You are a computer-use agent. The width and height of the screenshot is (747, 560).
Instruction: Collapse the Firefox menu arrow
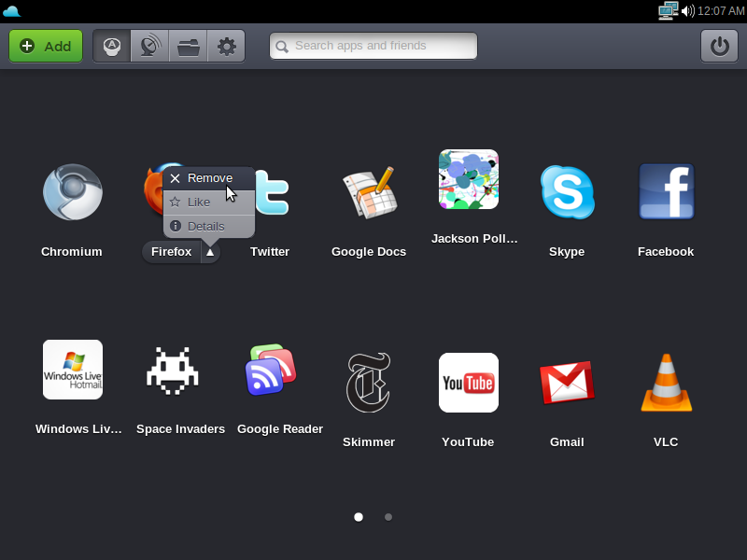pyautogui.click(x=210, y=252)
